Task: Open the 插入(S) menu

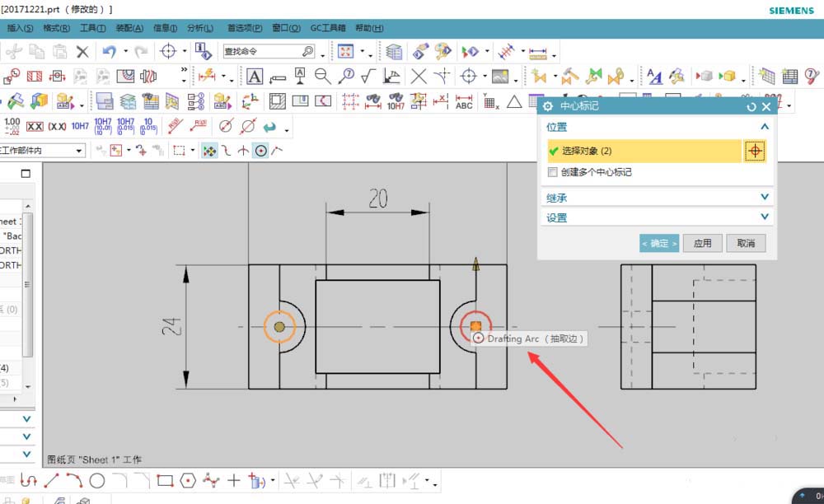Action: [20, 28]
